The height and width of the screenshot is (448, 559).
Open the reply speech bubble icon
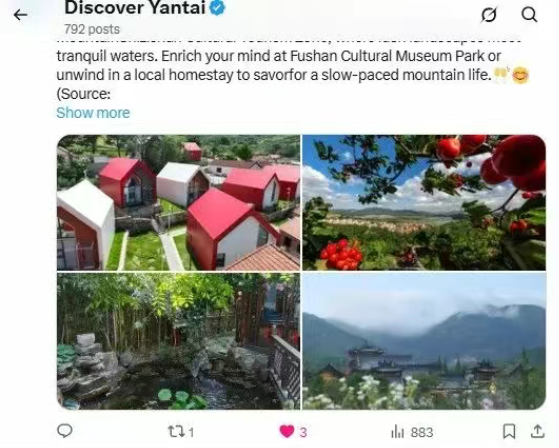[x=65, y=431]
